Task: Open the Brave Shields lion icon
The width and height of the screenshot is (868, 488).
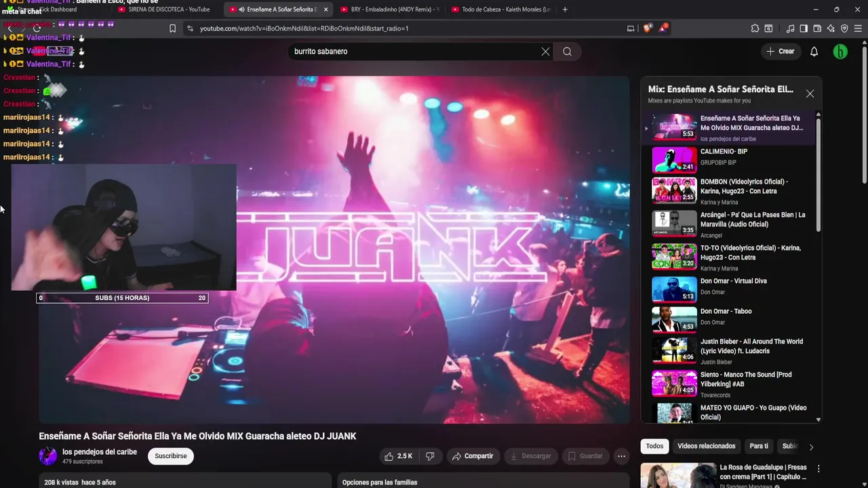Action: point(647,28)
